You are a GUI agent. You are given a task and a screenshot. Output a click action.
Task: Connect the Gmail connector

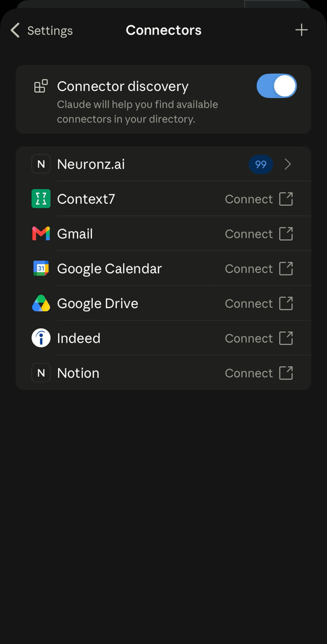coord(249,234)
